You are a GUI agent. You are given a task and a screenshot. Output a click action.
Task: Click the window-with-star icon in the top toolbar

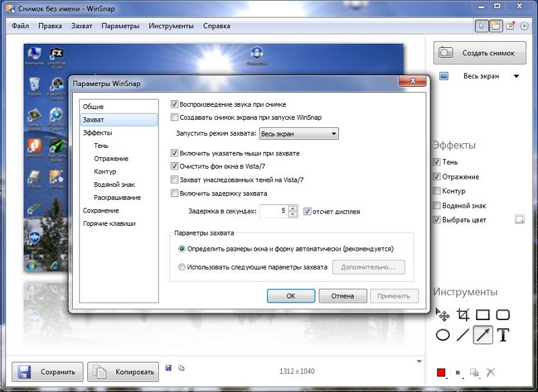(496, 26)
